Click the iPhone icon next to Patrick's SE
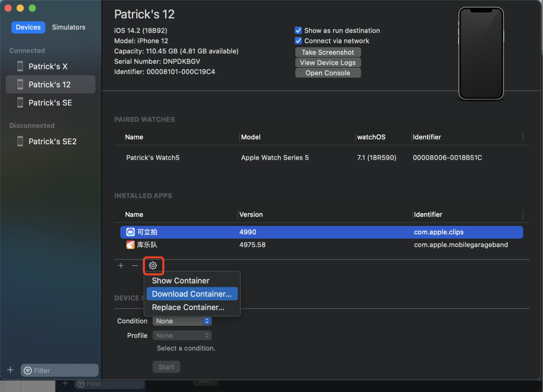The image size is (543, 392). click(20, 103)
